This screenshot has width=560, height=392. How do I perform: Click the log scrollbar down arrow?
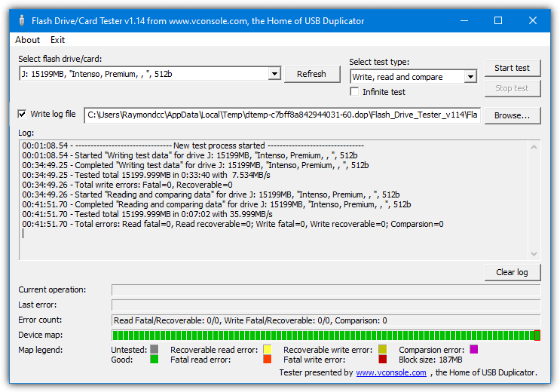point(534,254)
